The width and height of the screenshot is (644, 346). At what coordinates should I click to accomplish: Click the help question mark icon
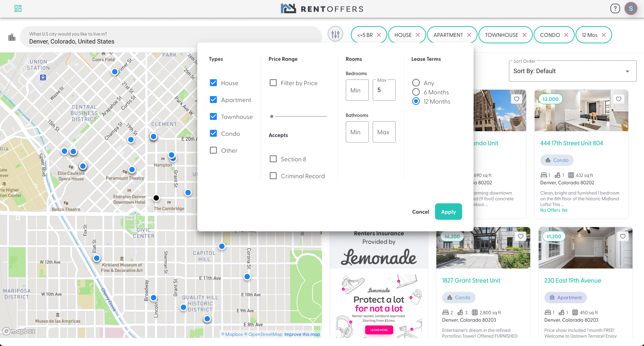coord(615,8)
